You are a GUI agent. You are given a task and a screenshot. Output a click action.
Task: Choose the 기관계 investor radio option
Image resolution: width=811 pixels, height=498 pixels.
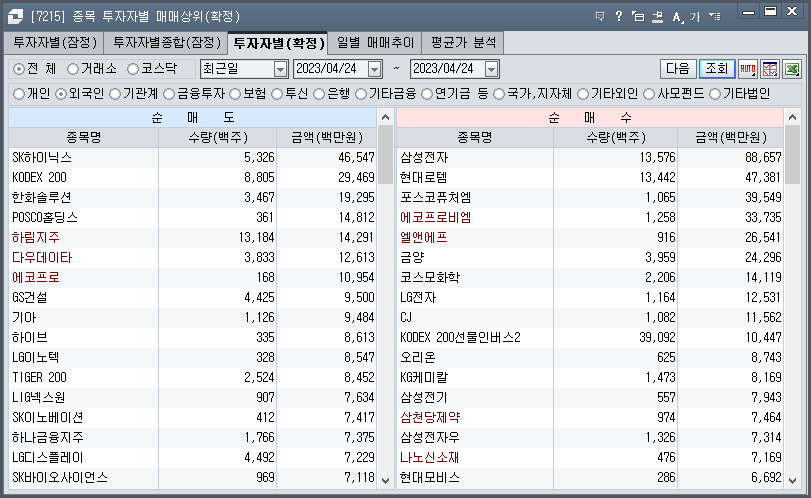[115, 94]
